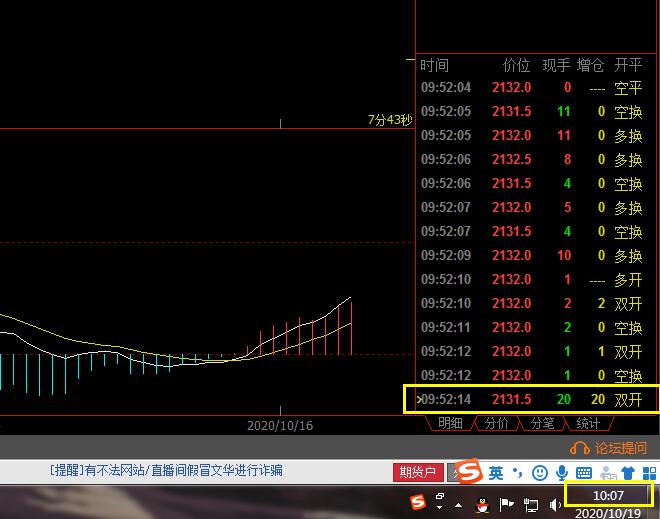Viewport: 660px width, 519px height.
Task: Switch to the 分笔 tab
Action: [542, 423]
